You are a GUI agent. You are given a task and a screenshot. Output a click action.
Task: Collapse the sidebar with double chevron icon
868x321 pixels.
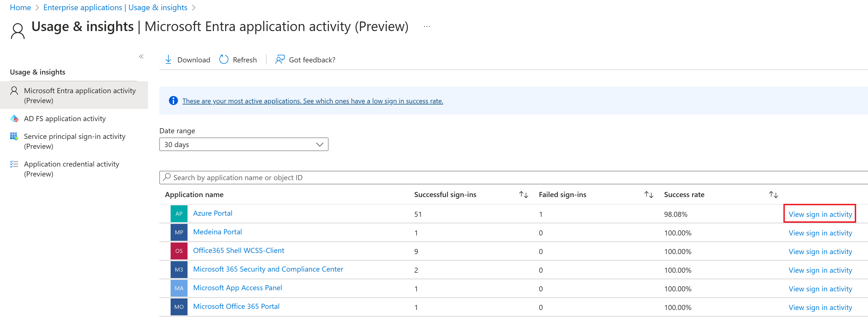[141, 56]
